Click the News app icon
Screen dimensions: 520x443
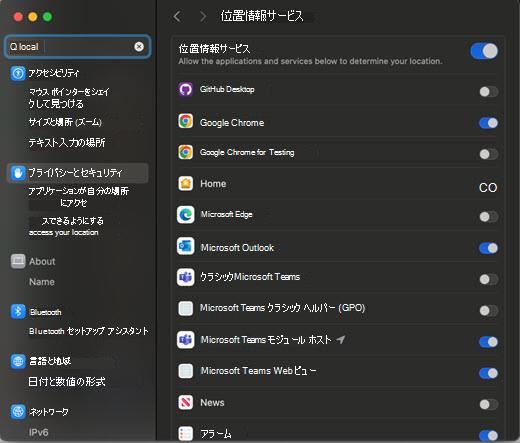pos(185,402)
